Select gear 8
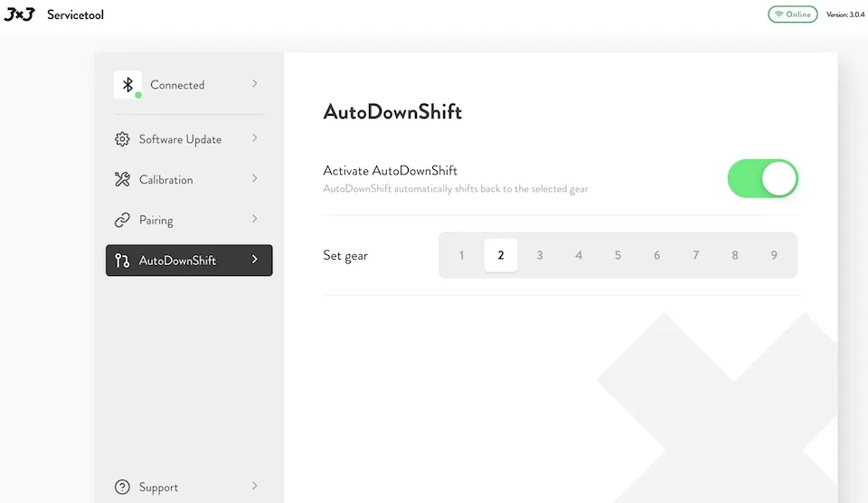Screen dimensions: 868x503 [x=734, y=255]
